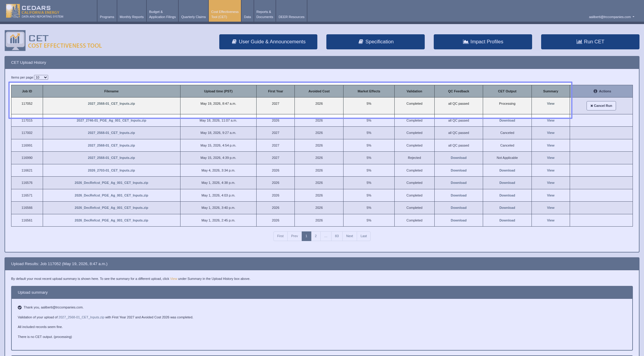
Task: Click the X icon in Cancel Run
Action: pyautogui.click(x=592, y=106)
